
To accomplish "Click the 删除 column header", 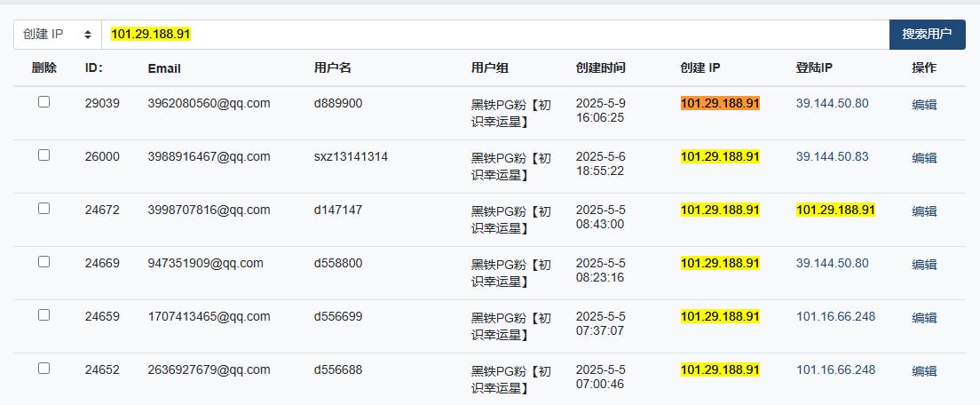I will point(43,68).
